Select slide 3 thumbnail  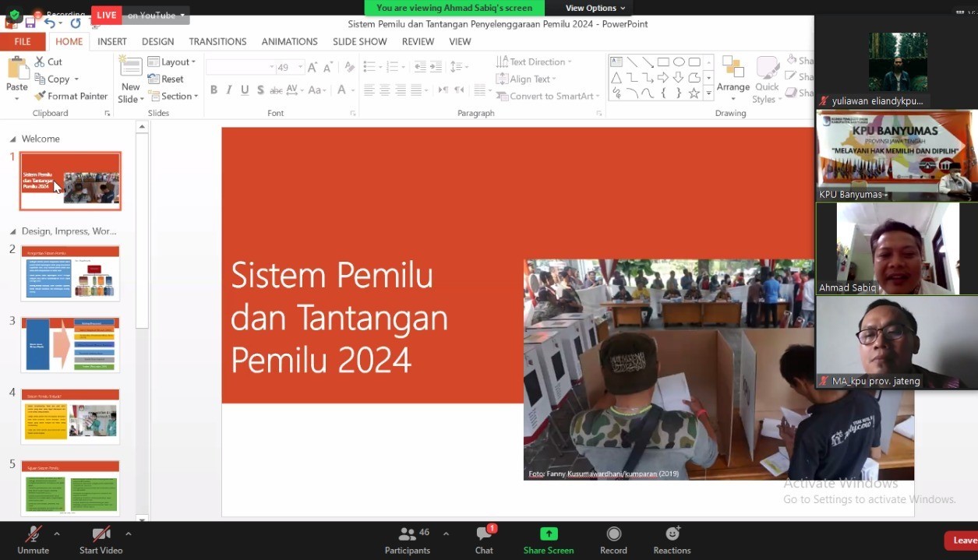pyautogui.click(x=70, y=345)
